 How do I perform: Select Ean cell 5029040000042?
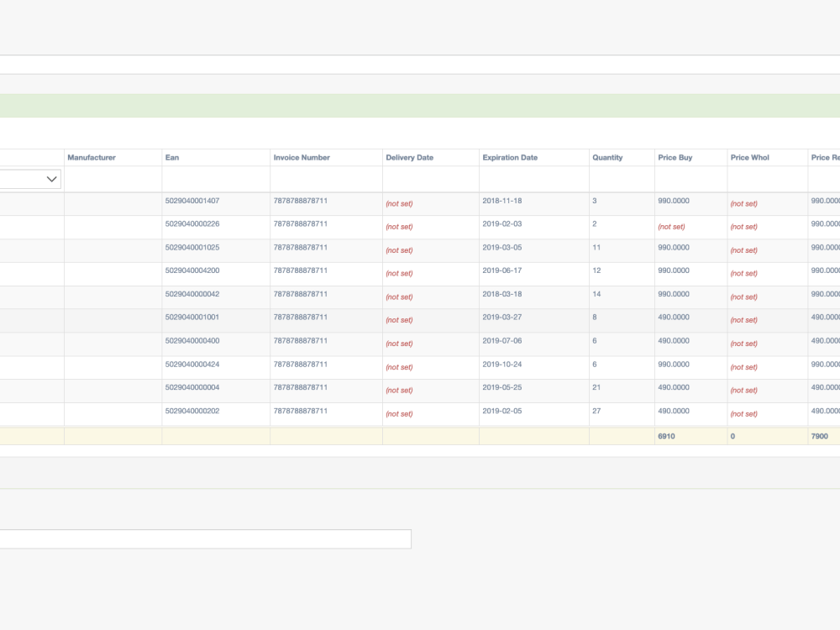pyautogui.click(x=192, y=294)
